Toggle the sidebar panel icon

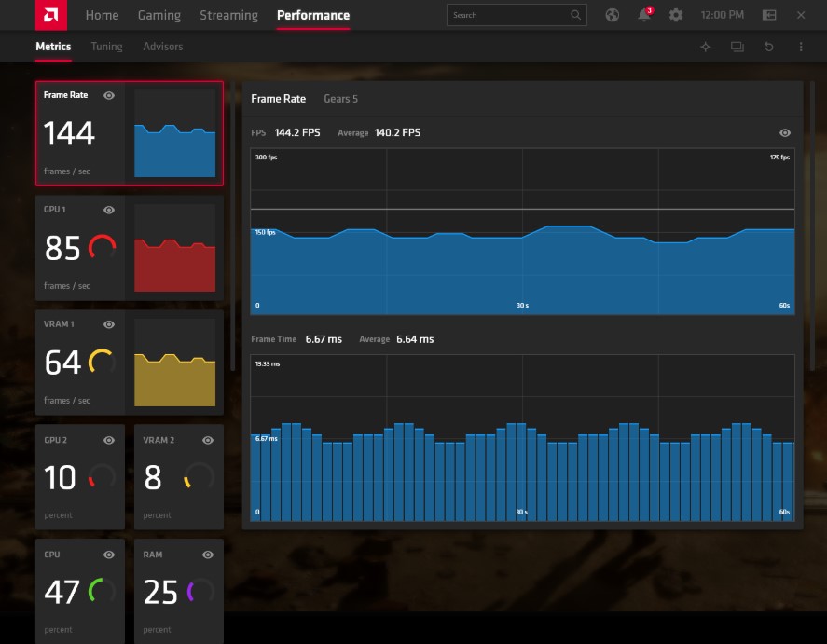769,15
